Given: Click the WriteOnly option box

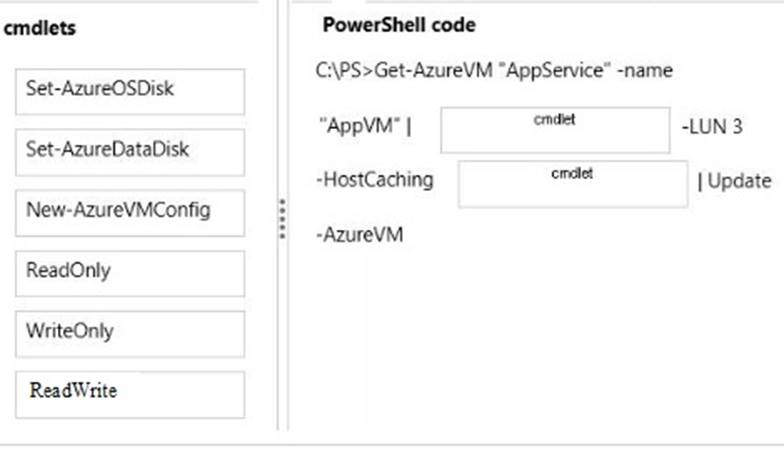Looking at the screenshot, I should click(x=130, y=332).
